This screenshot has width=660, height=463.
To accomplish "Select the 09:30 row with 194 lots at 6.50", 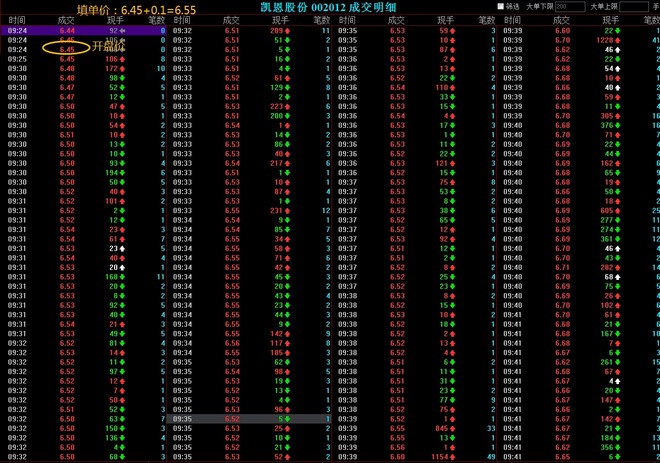I will click(x=83, y=173).
